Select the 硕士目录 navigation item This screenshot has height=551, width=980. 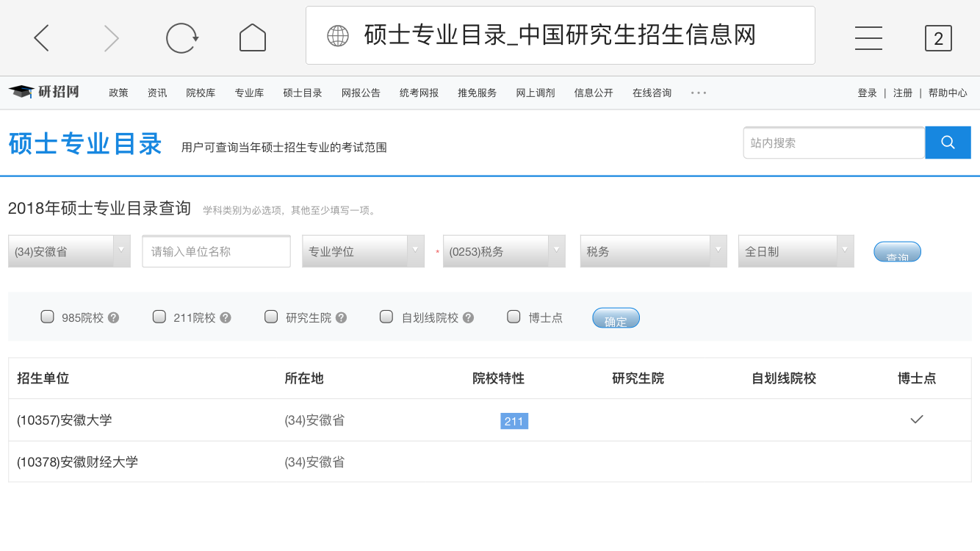302,93
